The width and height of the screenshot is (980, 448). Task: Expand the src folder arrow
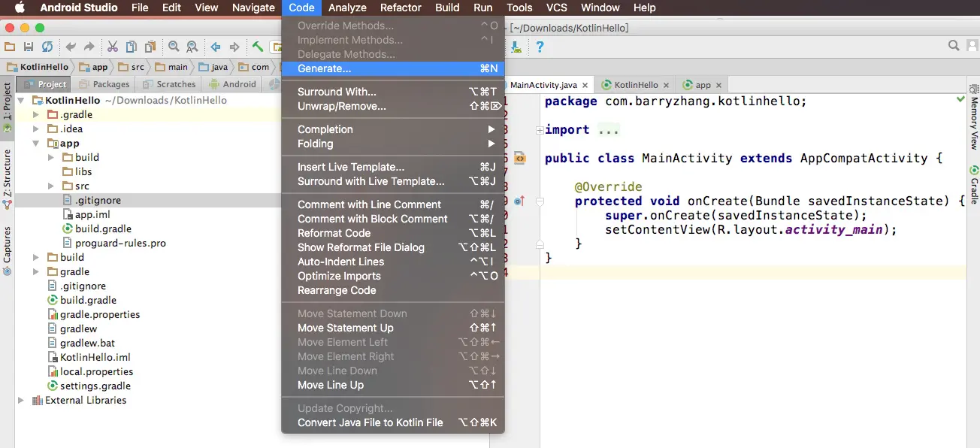click(x=50, y=186)
